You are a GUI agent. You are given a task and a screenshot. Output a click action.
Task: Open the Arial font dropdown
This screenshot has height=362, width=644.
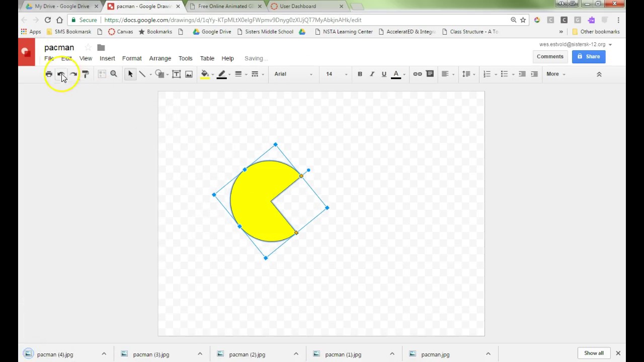(293, 74)
